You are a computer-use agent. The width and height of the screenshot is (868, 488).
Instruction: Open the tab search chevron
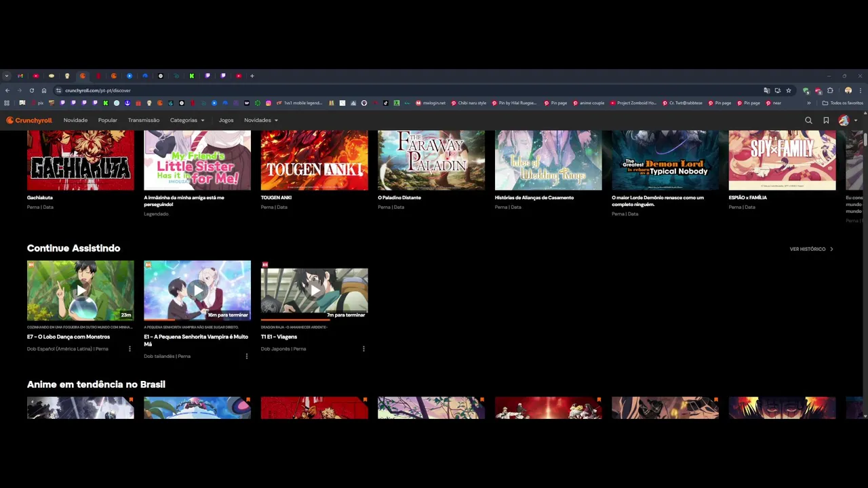click(x=6, y=76)
